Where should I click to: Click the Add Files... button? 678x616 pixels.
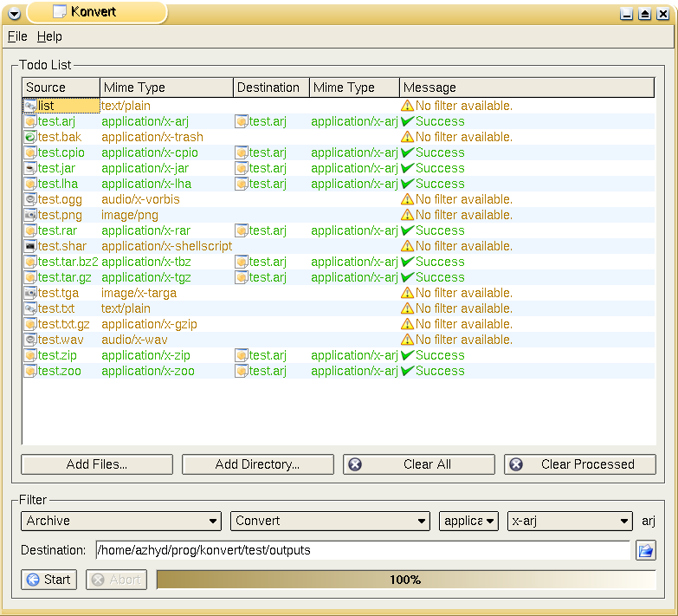click(97, 464)
